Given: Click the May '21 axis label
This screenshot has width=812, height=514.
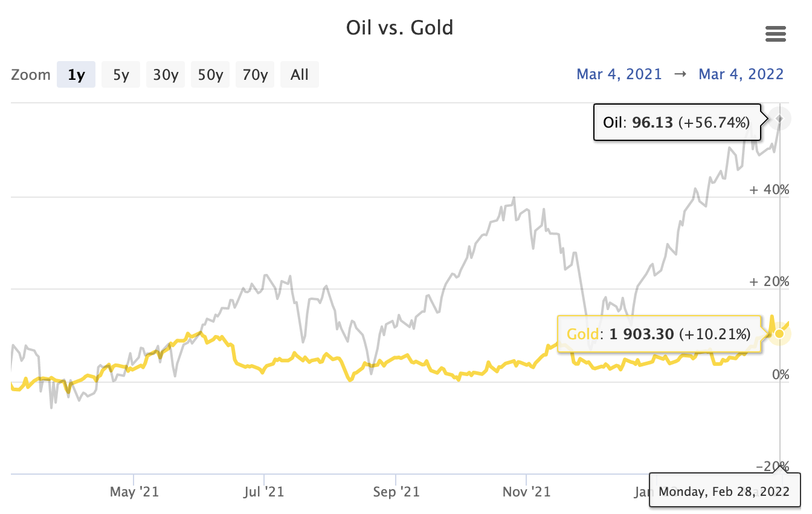Looking at the screenshot, I should point(134,492).
